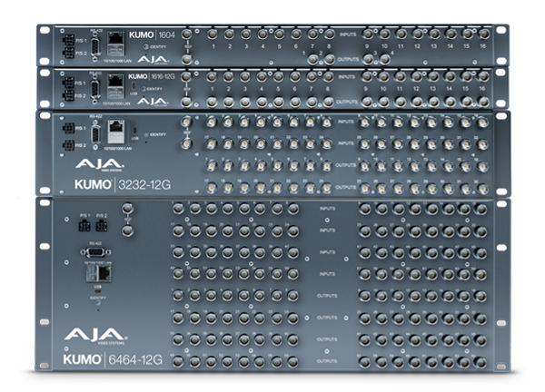The height and width of the screenshot is (392, 545).
Task: Click the 10/100/1000 LAN text on KUMO 1604
Action: 117,61
